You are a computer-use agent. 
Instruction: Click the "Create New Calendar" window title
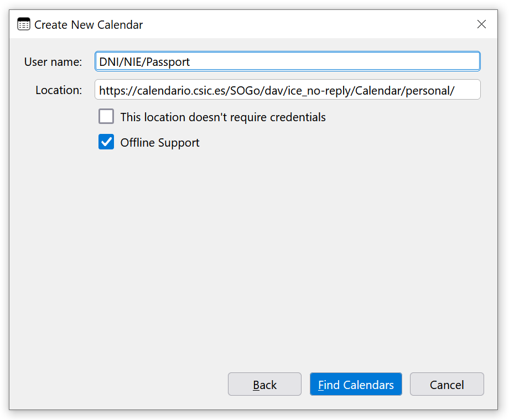point(89,25)
